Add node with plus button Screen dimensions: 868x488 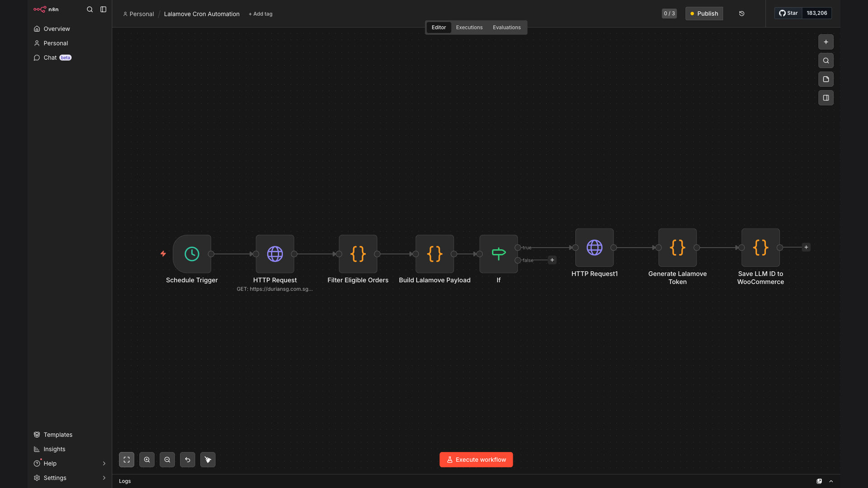826,42
